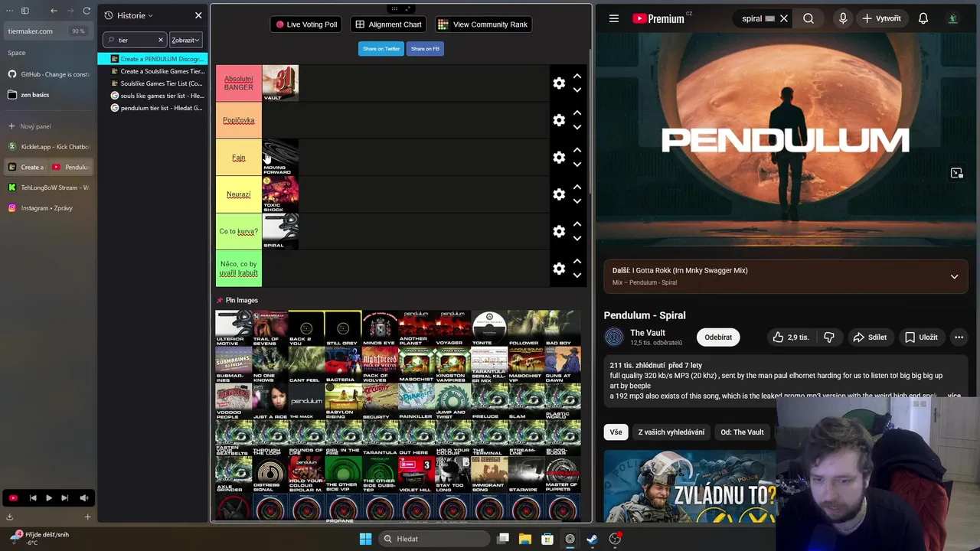Dislike the Pendulum - Spiral video
The image size is (980, 551).
[x=828, y=337]
